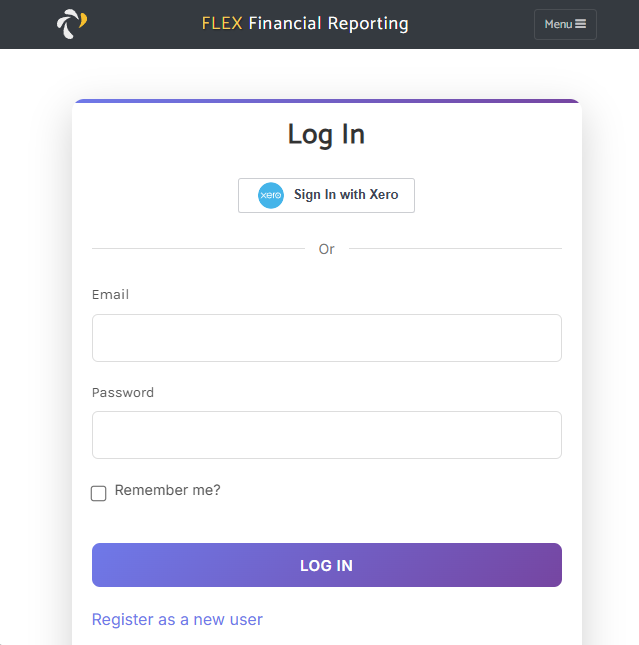Submit with the purple LOG IN button
This screenshot has width=639, height=645.
click(327, 565)
